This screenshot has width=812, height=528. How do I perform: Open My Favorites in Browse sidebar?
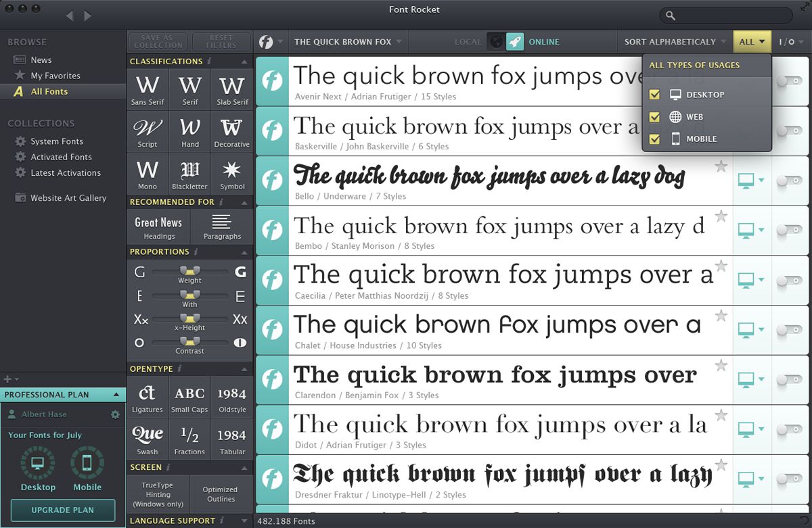55,76
